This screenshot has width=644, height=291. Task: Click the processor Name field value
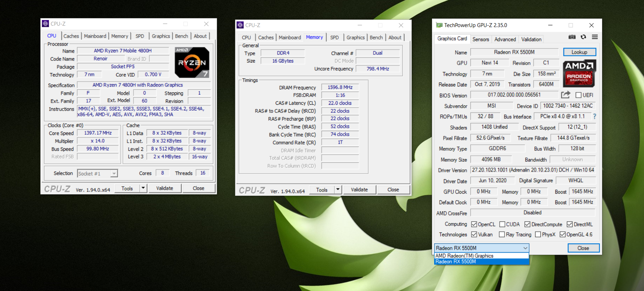point(123,51)
